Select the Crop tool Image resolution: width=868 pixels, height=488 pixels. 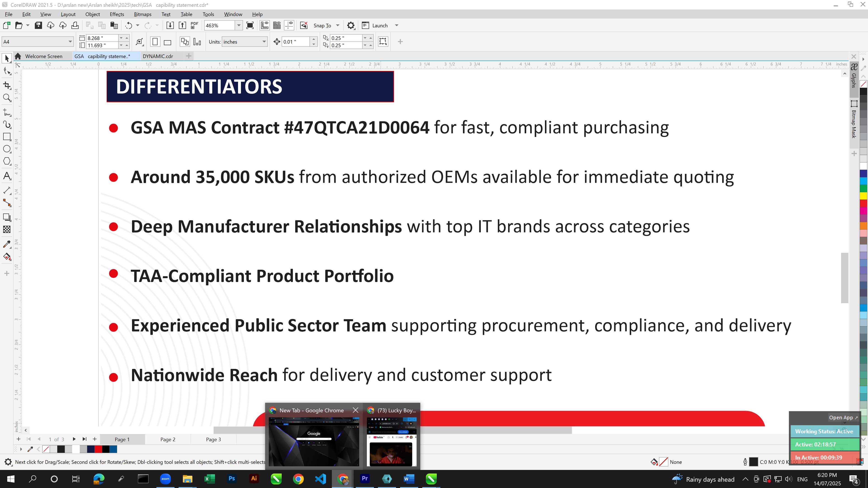click(x=7, y=85)
